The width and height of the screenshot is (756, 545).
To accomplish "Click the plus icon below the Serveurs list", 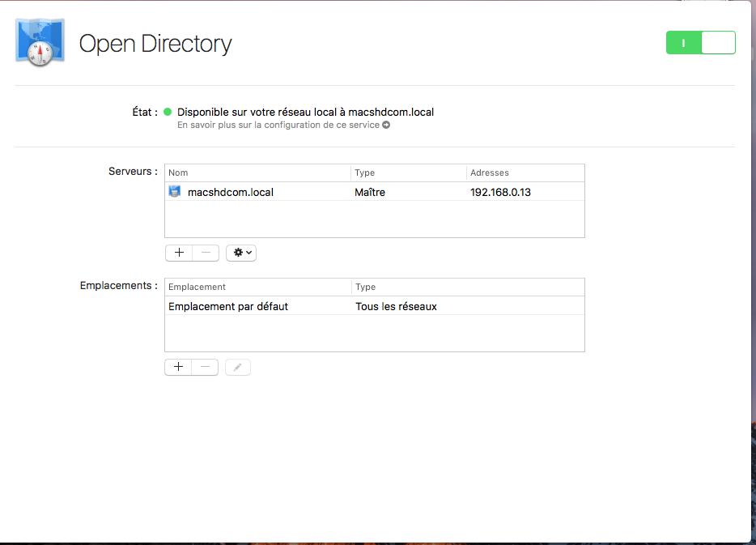I will point(178,253).
